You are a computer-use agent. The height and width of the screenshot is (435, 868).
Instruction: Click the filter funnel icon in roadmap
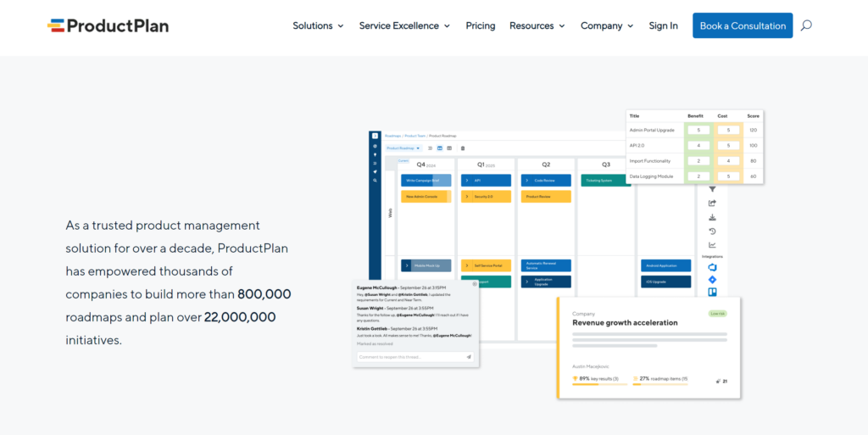[x=712, y=189]
